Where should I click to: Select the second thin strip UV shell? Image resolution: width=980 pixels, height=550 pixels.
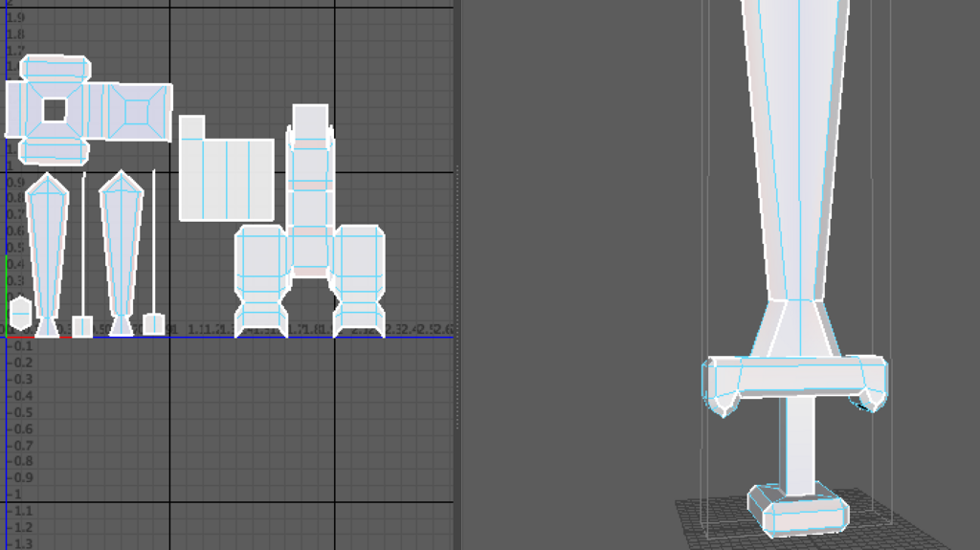[154, 241]
